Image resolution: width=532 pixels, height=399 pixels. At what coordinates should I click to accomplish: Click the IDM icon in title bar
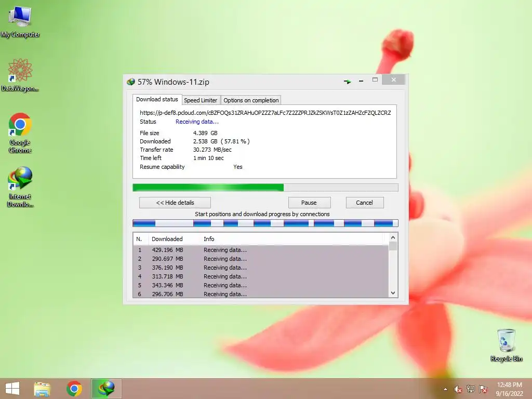130,82
